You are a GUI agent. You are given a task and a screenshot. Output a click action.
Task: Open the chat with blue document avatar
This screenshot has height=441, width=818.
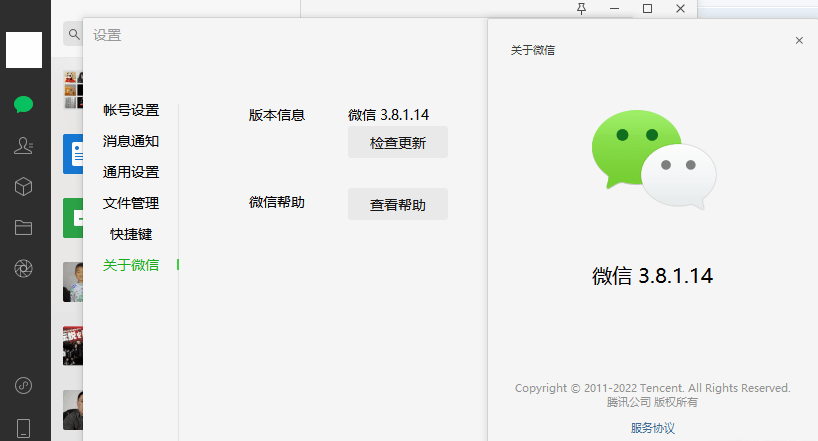coord(73,154)
